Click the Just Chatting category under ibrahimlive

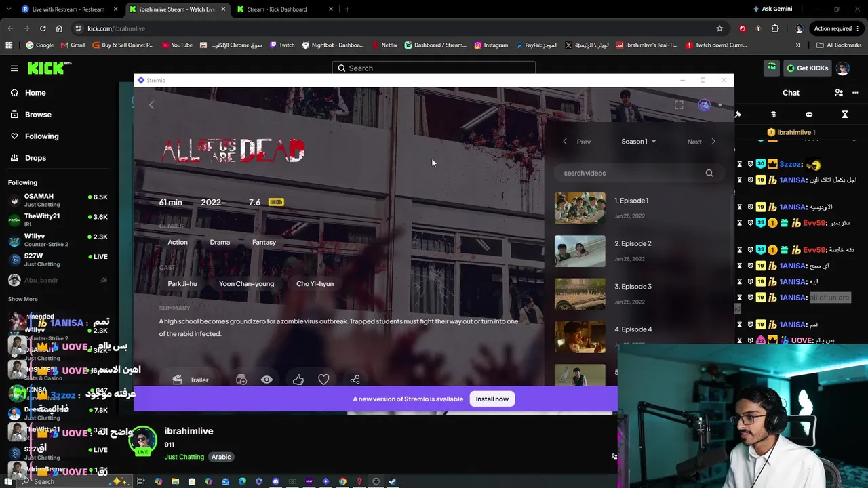[x=184, y=457]
